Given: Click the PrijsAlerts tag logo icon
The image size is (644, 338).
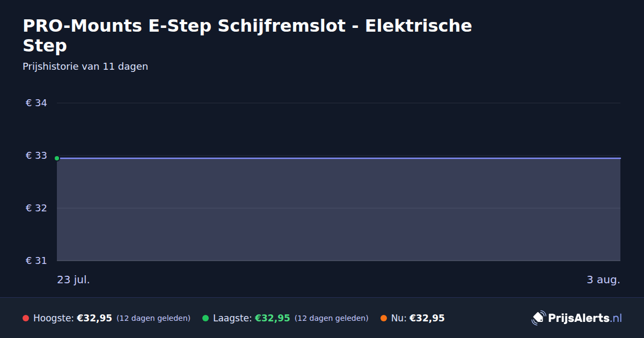Looking at the screenshot, I should point(538,318).
